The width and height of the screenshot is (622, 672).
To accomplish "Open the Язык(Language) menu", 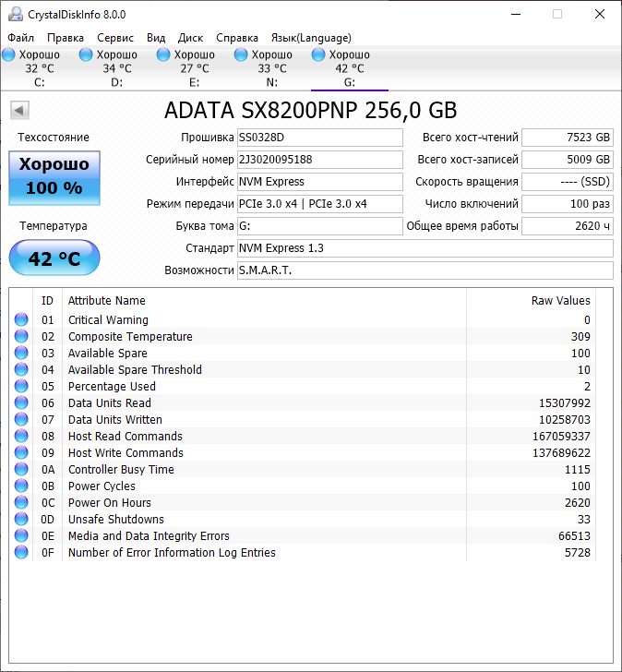I will tap(311, 38).
